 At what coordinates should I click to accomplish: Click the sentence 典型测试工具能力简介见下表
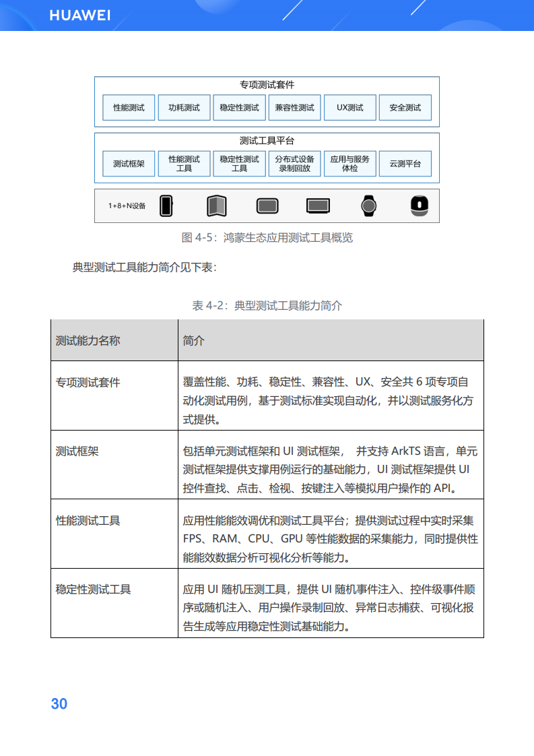(145, 267)
